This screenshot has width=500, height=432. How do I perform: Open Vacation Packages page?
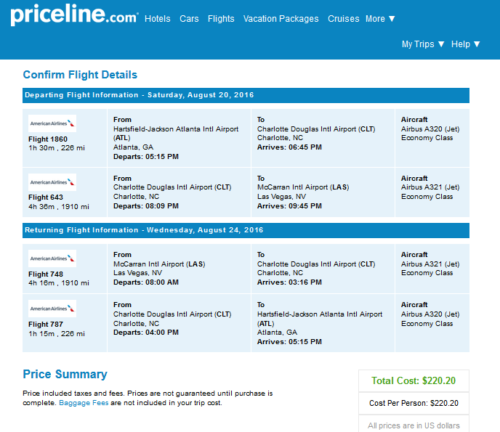(x=281, y=19)
